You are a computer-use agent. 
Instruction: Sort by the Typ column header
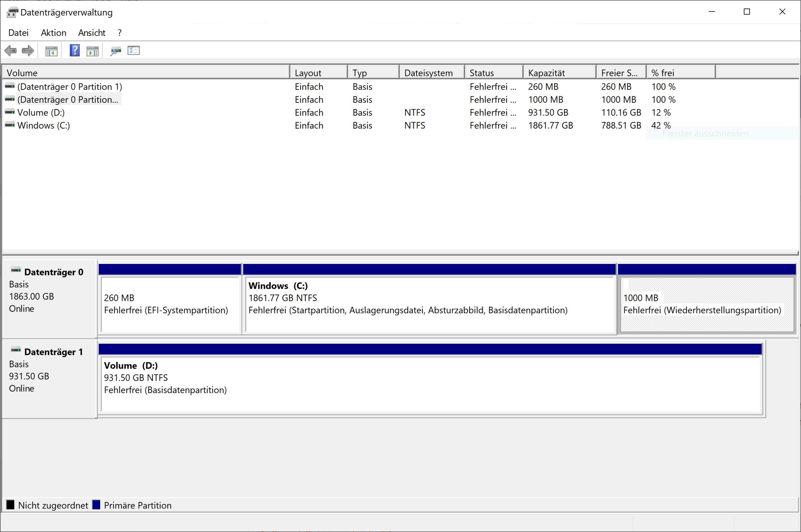click(373, 73)
